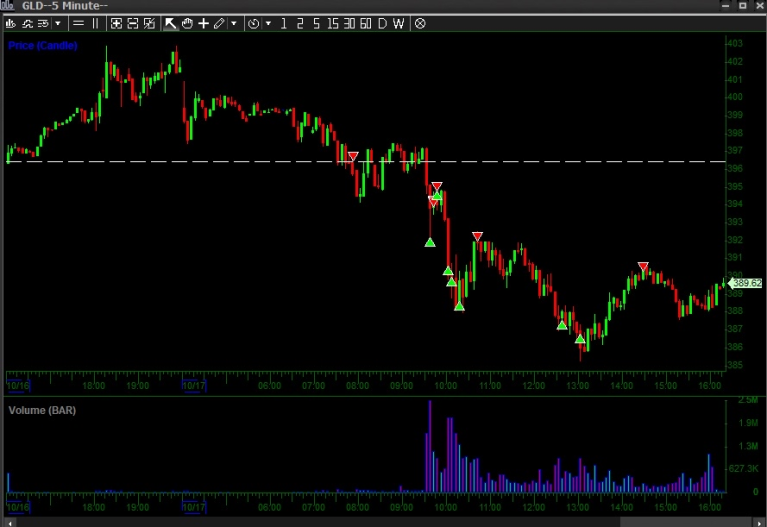Viewport: 767px width, 527px height.
Task: Switch to 15 minute interval
Action: click(333, 23)
